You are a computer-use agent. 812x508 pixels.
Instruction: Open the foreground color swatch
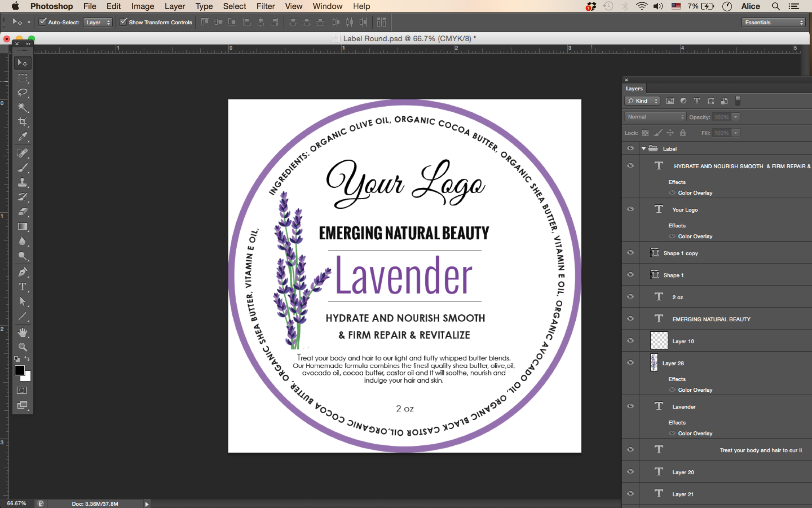coord(20,370)
